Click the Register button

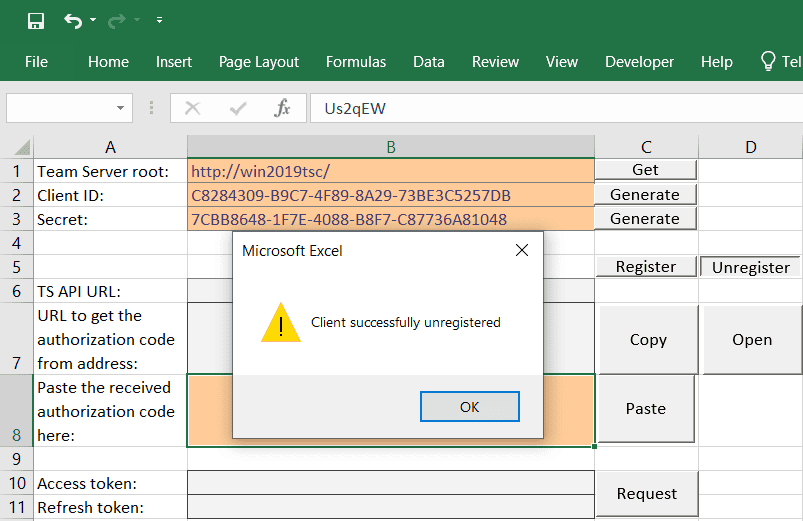(646, 267)
